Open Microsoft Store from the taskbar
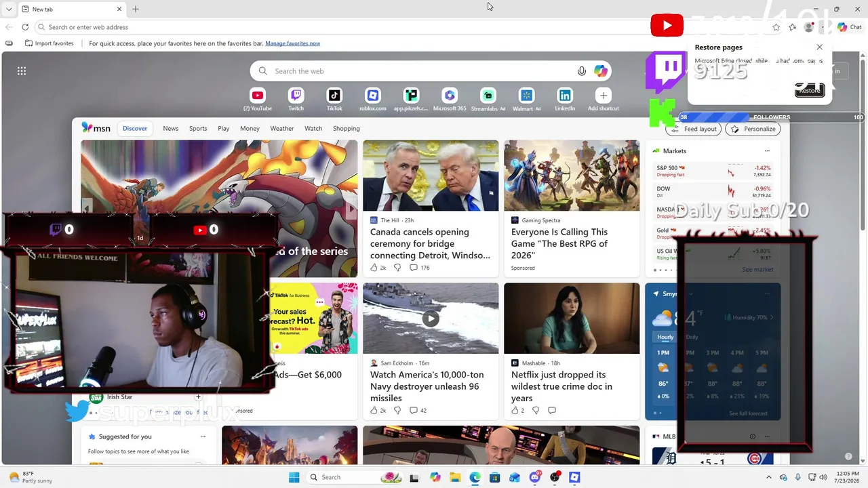The width and height of the screenshot is (868, 488). (x=495, y=477)
